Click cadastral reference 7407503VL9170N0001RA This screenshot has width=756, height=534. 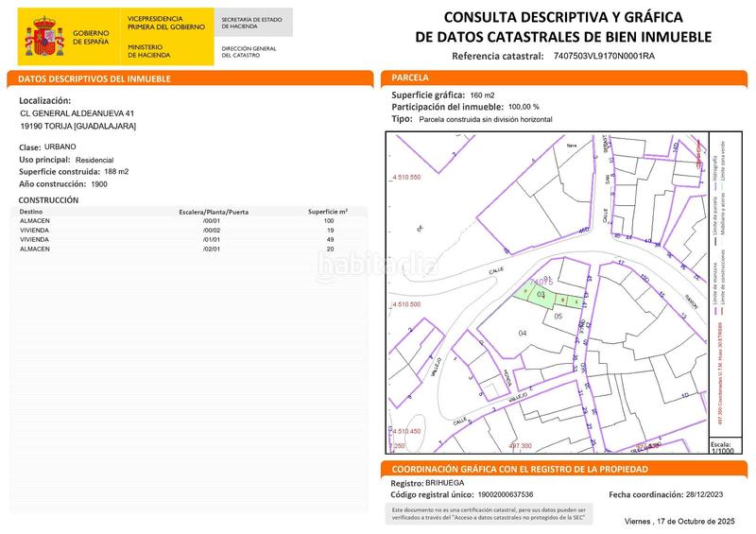pos(603,57)
